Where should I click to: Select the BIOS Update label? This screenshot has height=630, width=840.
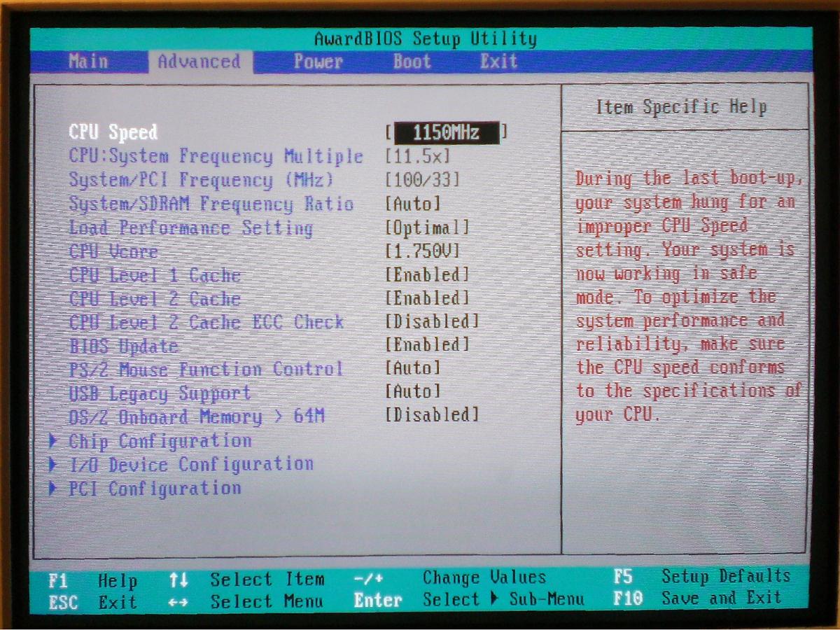(123, 346)
